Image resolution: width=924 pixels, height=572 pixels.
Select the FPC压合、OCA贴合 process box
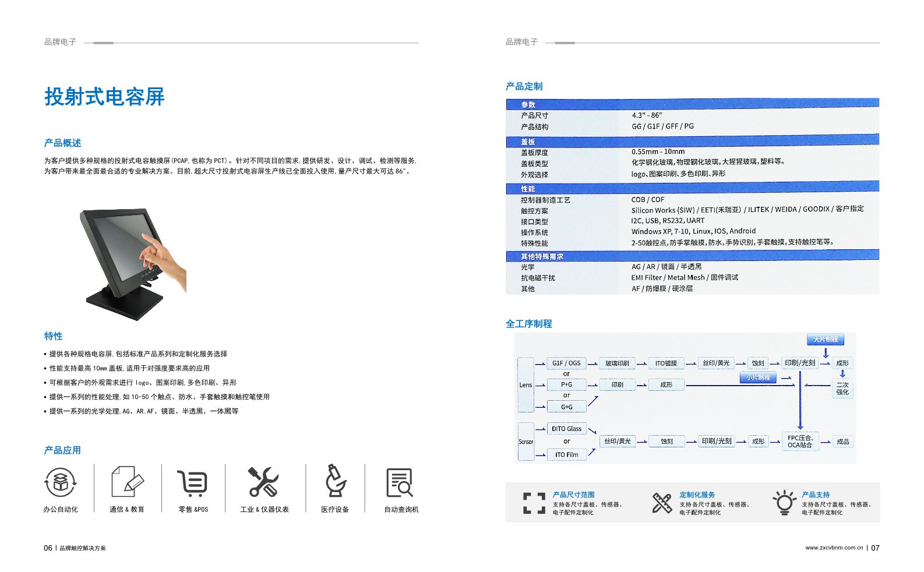click(800, 442)
